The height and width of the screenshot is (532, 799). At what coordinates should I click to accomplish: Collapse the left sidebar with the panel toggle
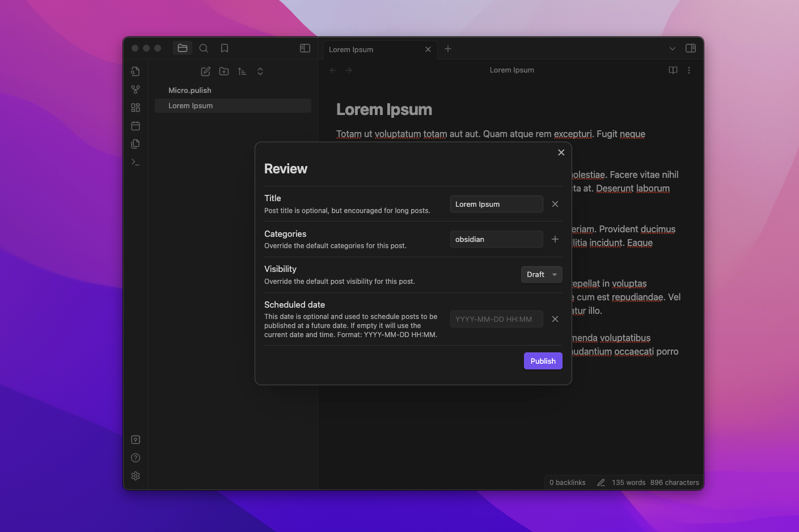coord(305,48)
